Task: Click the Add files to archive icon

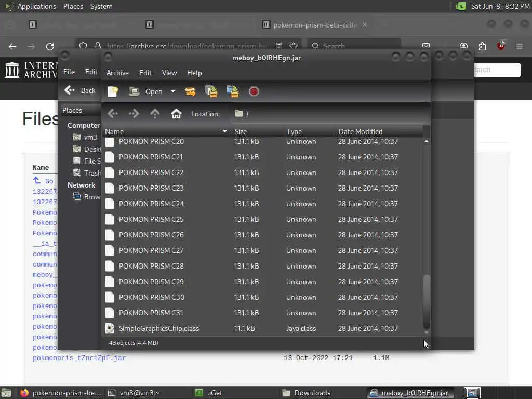Action: coord(211,91)
